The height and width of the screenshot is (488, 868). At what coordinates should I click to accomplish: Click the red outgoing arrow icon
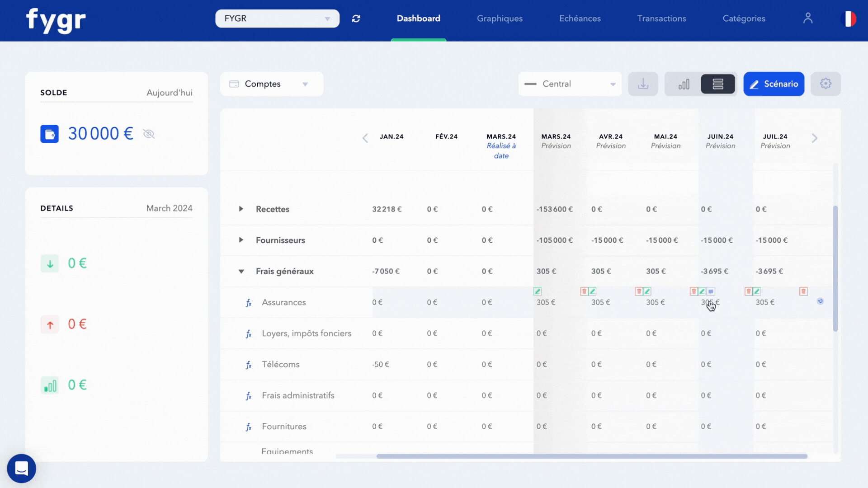pyautogui.click(x=50, y=324)
